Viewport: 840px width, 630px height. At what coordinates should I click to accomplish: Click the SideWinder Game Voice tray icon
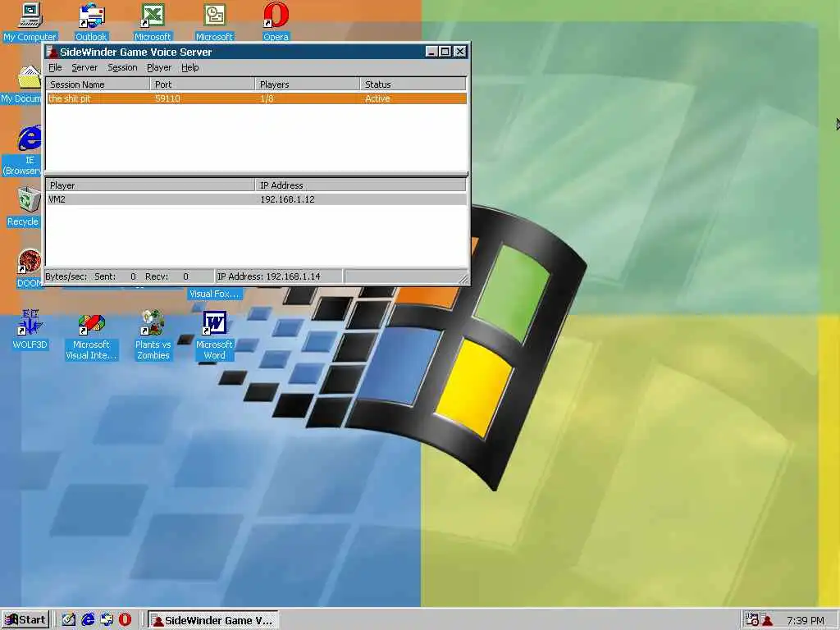[x=767, y=620]
